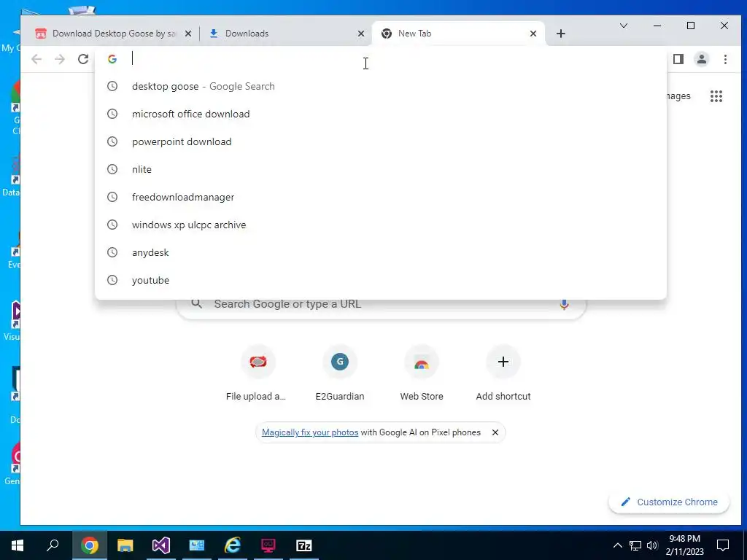This screenshot has height=560, width=747.
Task: Open taskbar search magnifier
Action: tap(53, 545)
